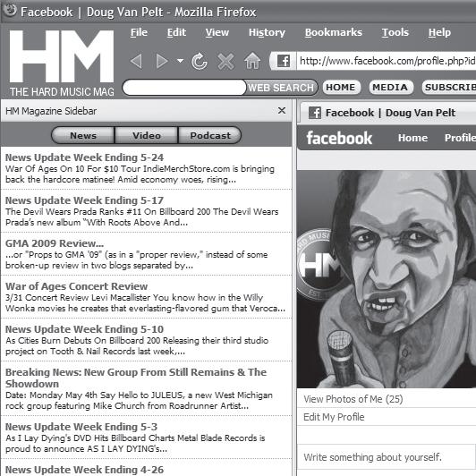Image resolution: width=476 pixels, height=476 pixels.
Task: Open the History menu
Action: click(267, 32)
